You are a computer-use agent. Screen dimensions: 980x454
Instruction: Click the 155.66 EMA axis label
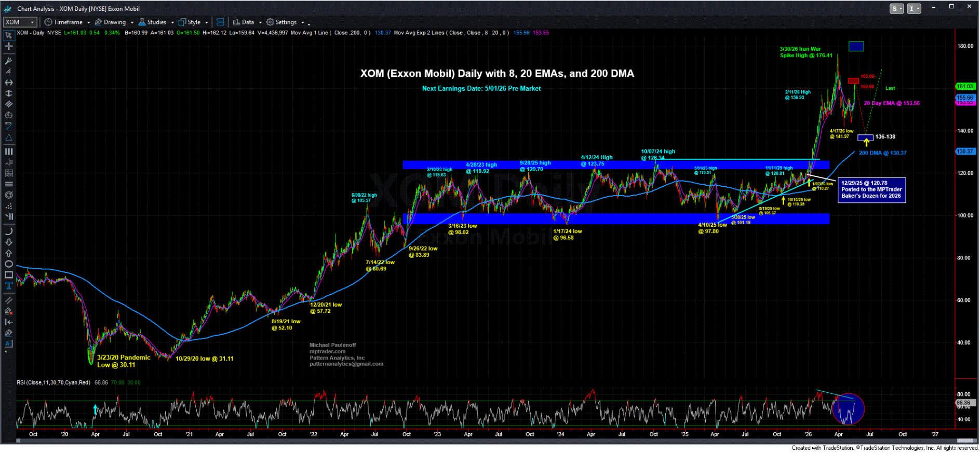965,98
